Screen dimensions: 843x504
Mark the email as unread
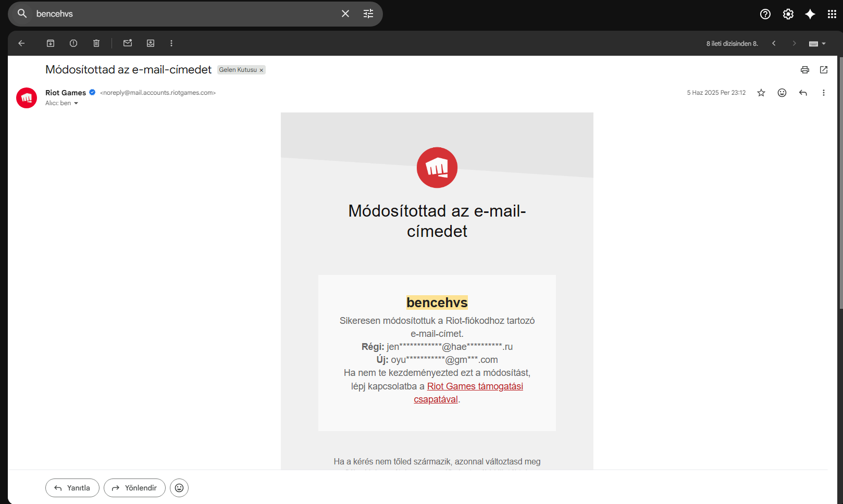(x=128, y=43)
